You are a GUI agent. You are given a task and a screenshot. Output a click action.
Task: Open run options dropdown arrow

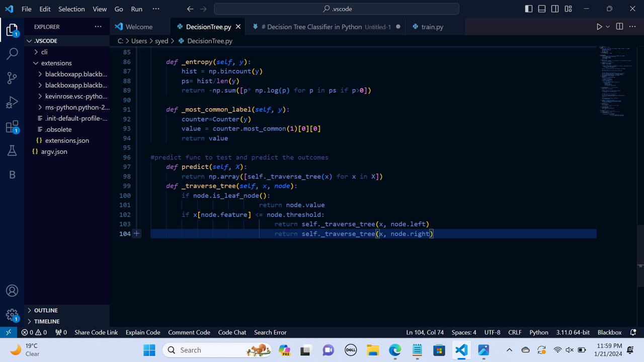pos(608,27)
